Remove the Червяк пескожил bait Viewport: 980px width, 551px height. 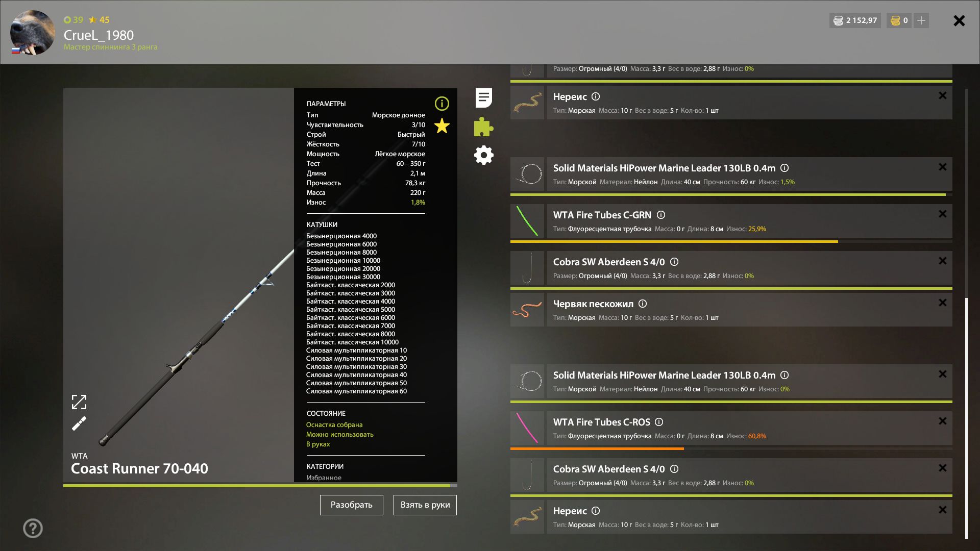[942, 303]
